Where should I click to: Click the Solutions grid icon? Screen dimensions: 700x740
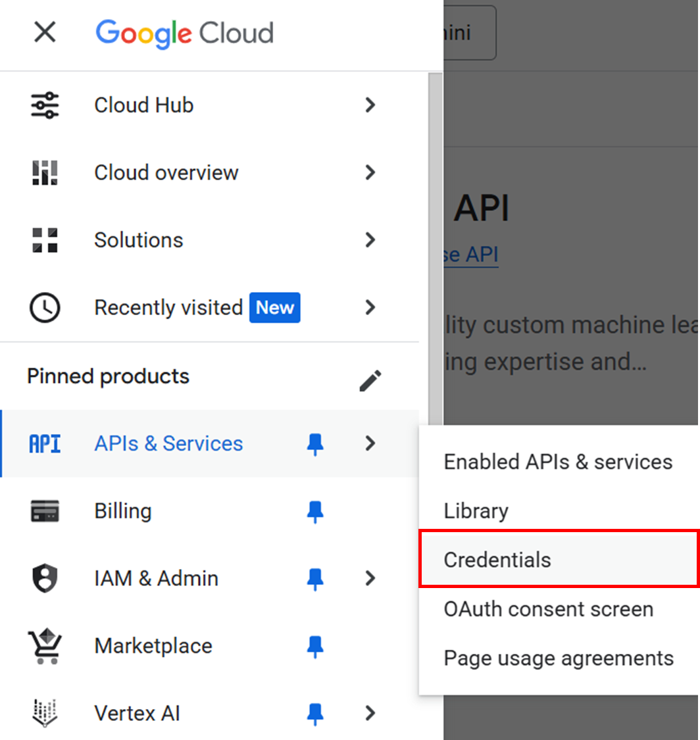point(45,240)
